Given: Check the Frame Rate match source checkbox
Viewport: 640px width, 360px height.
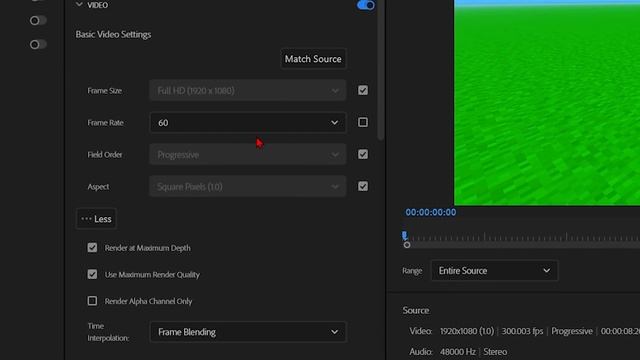Looking at the screenshot, I should (363, 122).
